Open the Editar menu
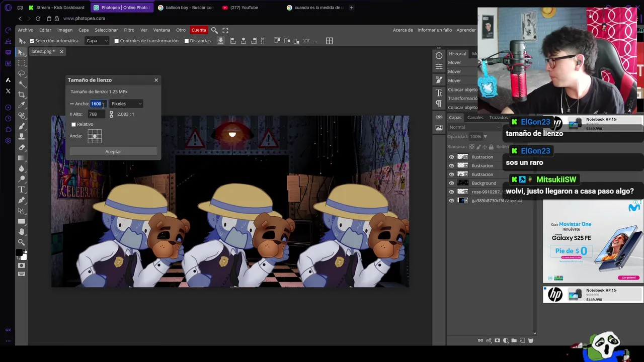The height and width of the screenshot is (362, 644). coord(45,30)
